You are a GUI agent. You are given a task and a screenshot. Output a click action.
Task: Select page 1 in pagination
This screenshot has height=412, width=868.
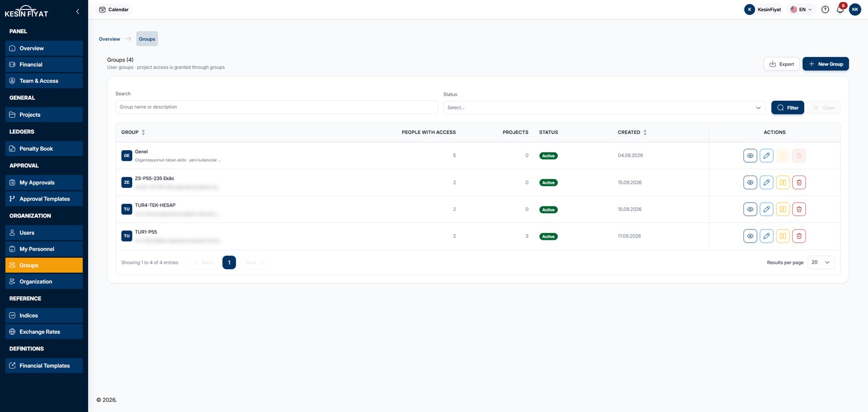[x=229, y=262]
